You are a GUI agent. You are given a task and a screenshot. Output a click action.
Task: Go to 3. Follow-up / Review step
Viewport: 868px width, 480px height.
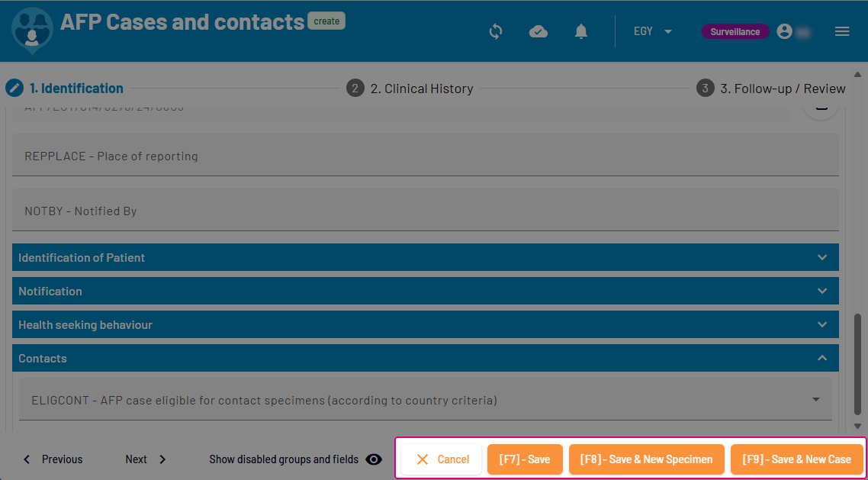771,89
